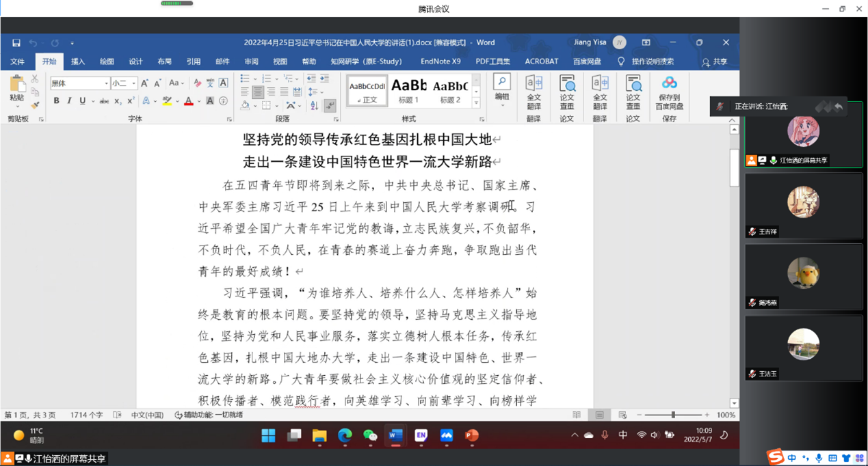This screenshot has height=466, width=868.
Task: Open the ribbon display options icon in title bar
Action: point(646,42)
